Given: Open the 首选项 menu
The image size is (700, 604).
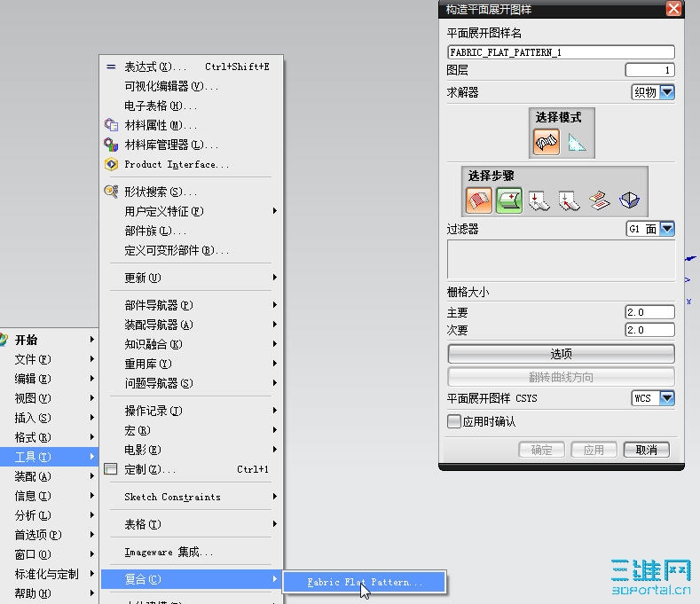Looking at the screenshot, I should (x=49, y=535).
